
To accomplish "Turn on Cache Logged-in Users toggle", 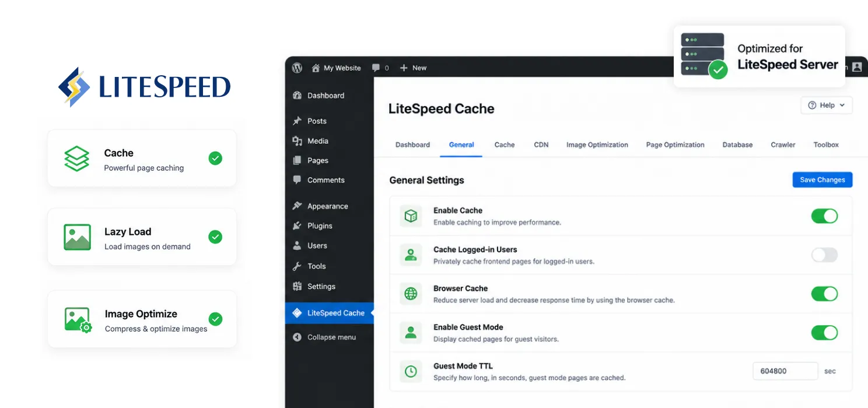I will [824, 255].
